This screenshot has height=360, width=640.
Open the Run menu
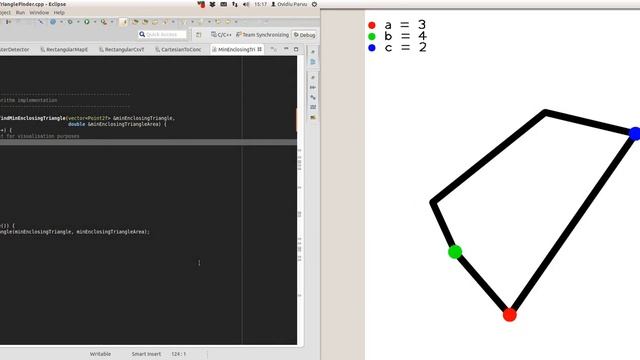pyautogui.click(x=20, y=13)
